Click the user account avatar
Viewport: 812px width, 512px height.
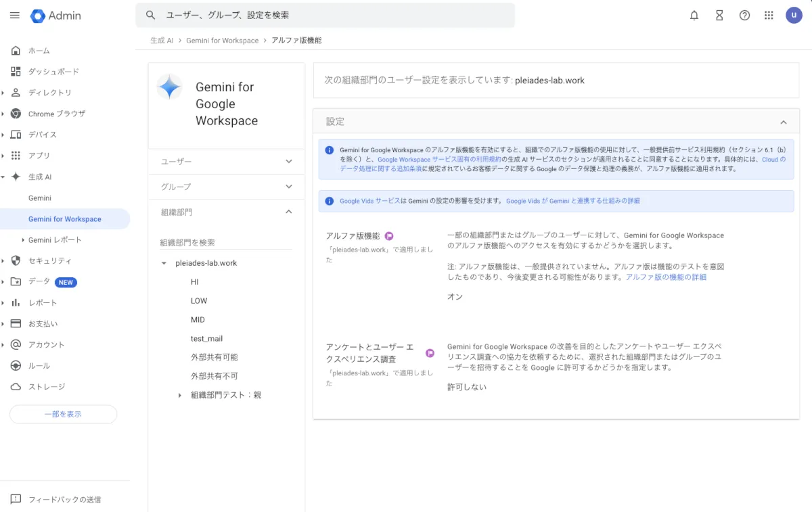click(x=794, y=16)
